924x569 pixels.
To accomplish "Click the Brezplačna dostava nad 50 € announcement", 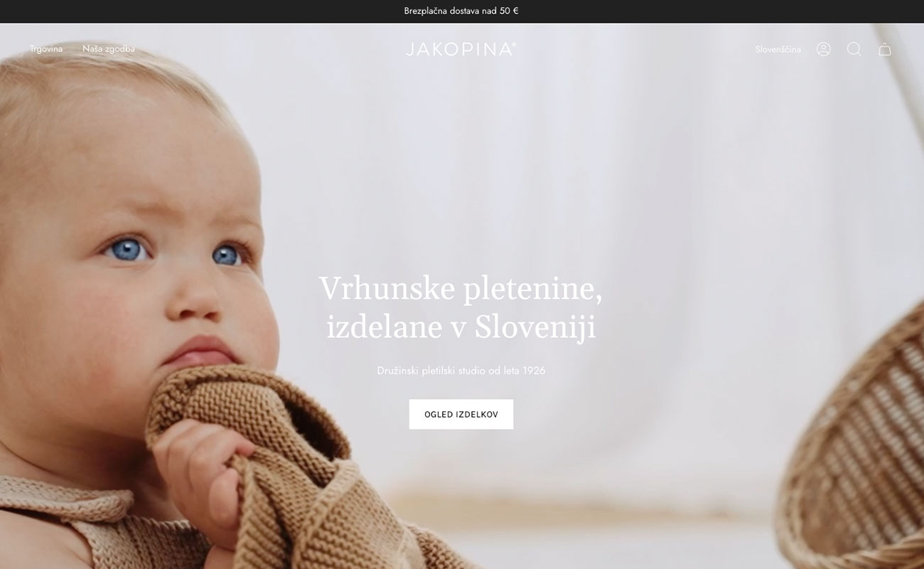I will (x=461, y=11).
